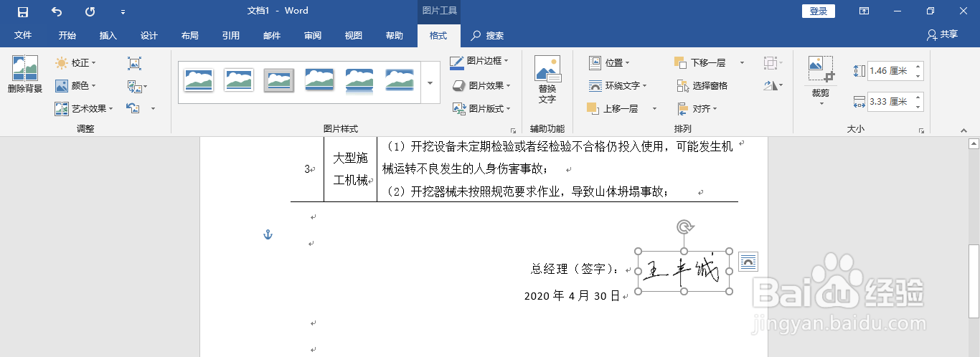The width and height of the screenshot is (980, 357).
Task: Switch to View (视图) tab
Action: [354, 35]
